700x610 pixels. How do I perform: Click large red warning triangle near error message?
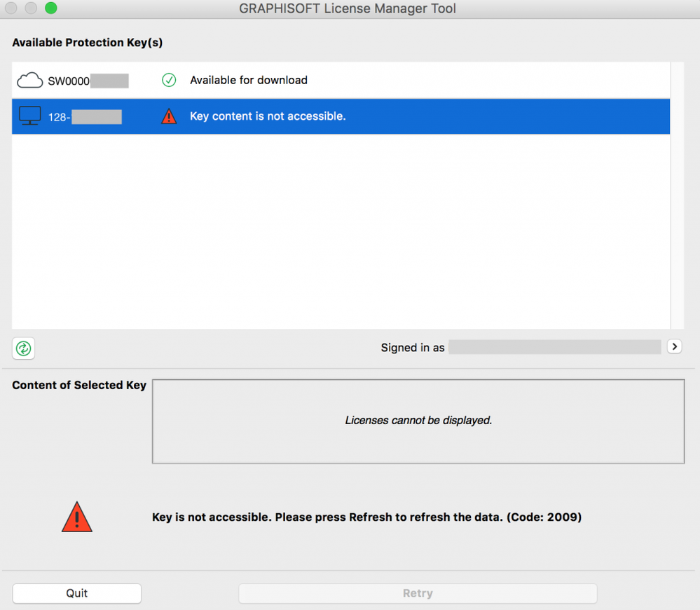click(x=77, y=517)
